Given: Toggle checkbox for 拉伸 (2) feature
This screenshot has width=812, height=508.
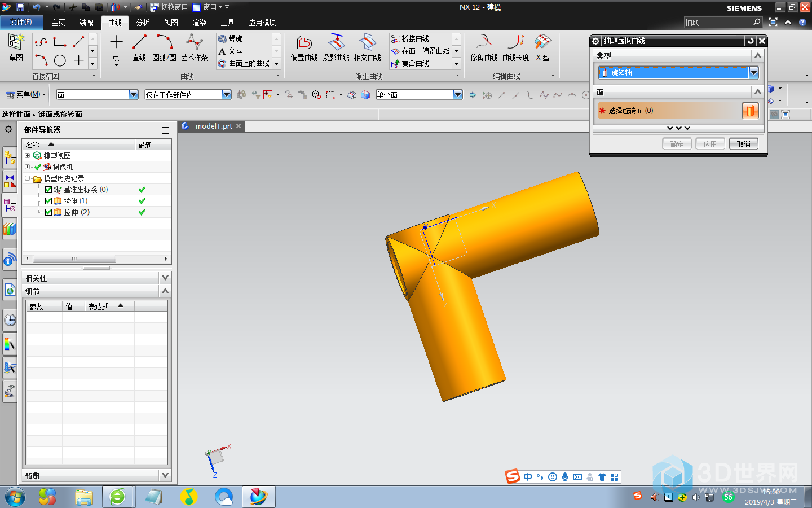Looking at the screenshot, I should point(48,212).
